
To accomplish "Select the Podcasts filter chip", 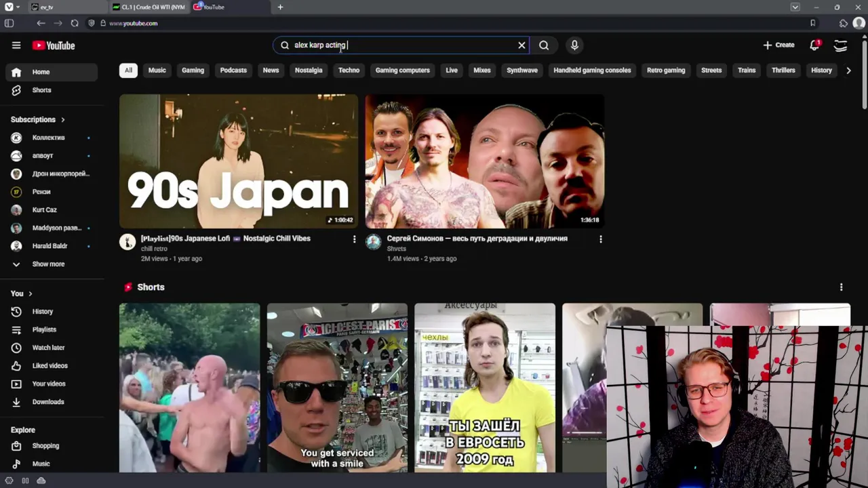I will 233,70.
